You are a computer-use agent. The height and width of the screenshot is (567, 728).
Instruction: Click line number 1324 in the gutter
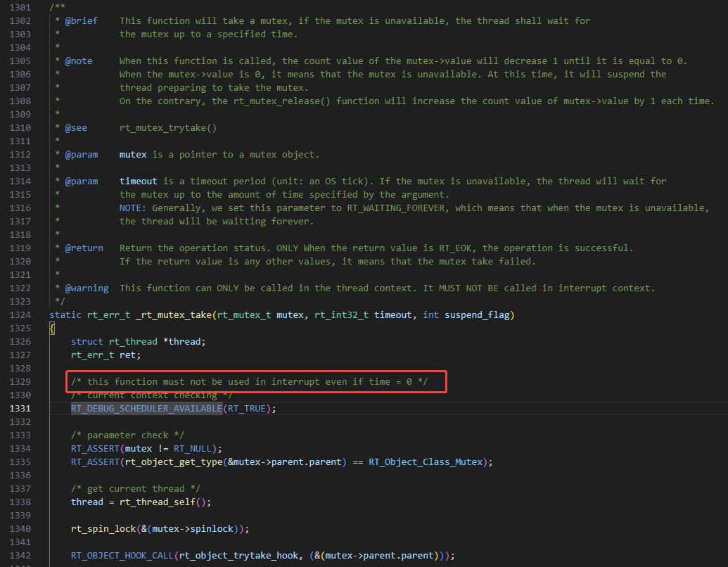[x=20, y=315]
